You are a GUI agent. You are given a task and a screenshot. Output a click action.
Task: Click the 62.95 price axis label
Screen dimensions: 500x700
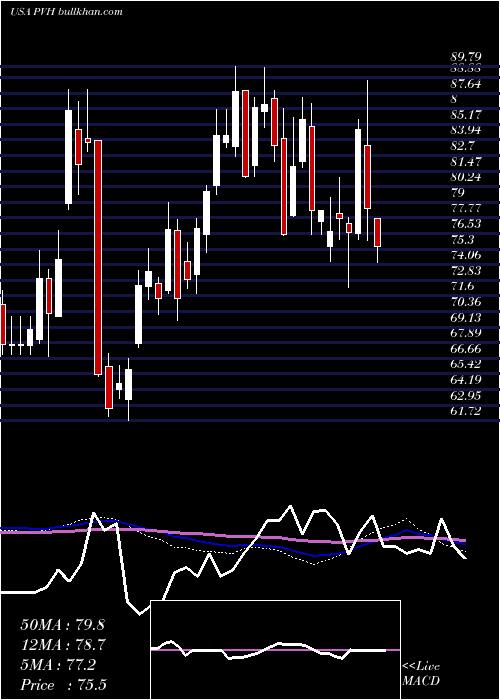click(466, 396)
